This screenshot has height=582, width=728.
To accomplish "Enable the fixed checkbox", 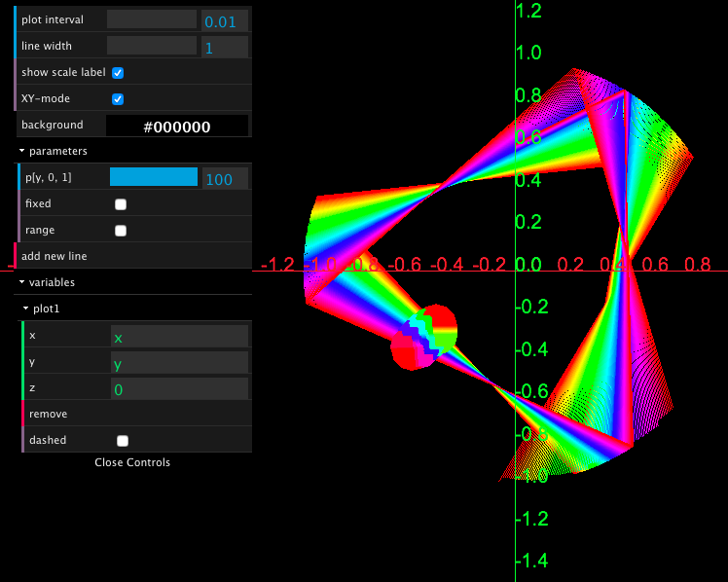I will click(x=121, y=204).
